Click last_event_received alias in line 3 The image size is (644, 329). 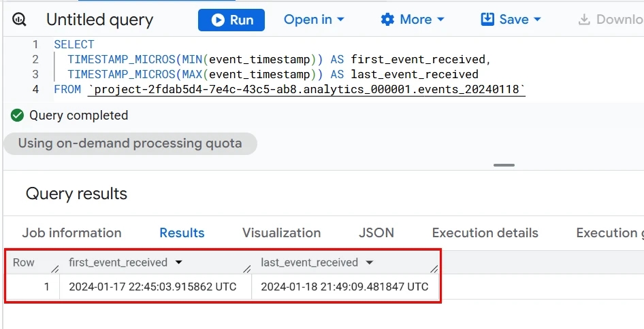[415, 74]
